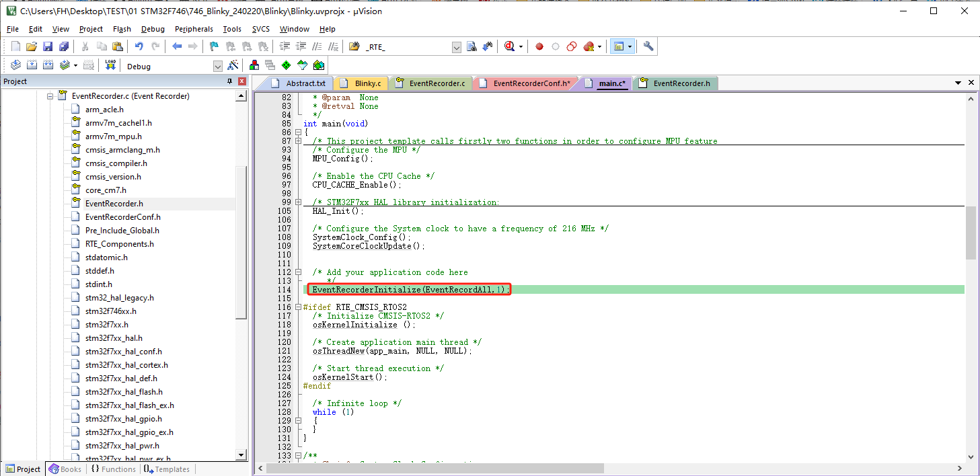980x476 pixels.
Task: Start the Debug Session icon
Action: pyautogui.click(x=509, y=46)
